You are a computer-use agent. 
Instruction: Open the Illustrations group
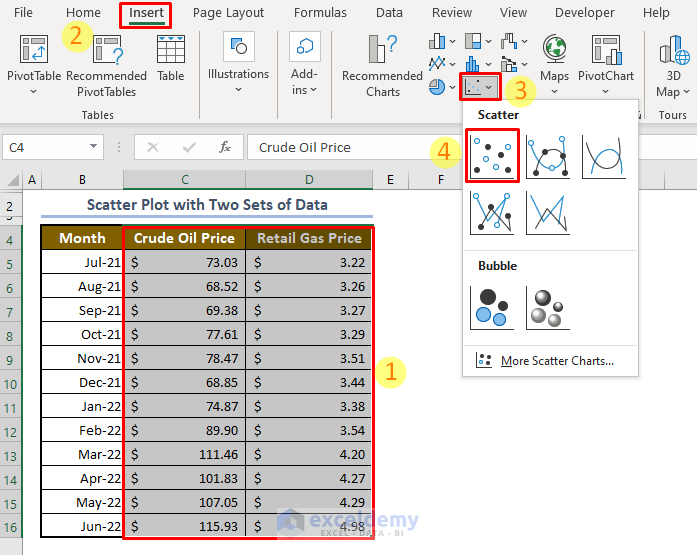[238, 62]
